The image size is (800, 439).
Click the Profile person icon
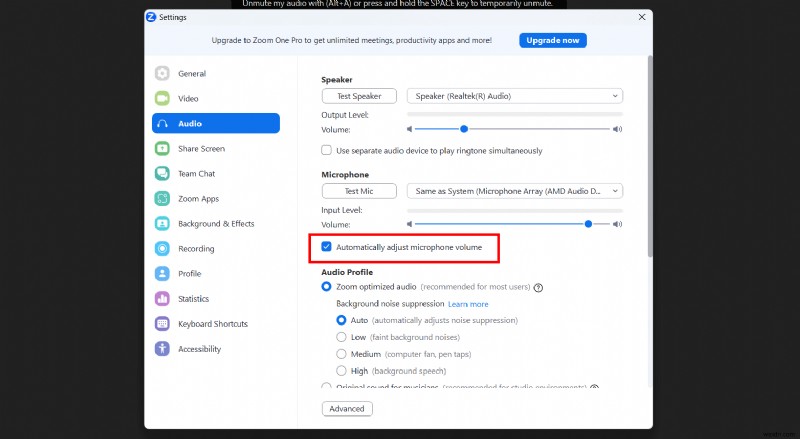pyautogui.click(x=162, y=274)
